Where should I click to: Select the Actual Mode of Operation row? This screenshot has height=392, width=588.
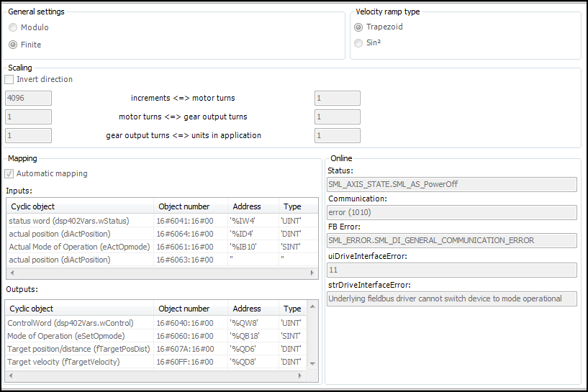79,247
